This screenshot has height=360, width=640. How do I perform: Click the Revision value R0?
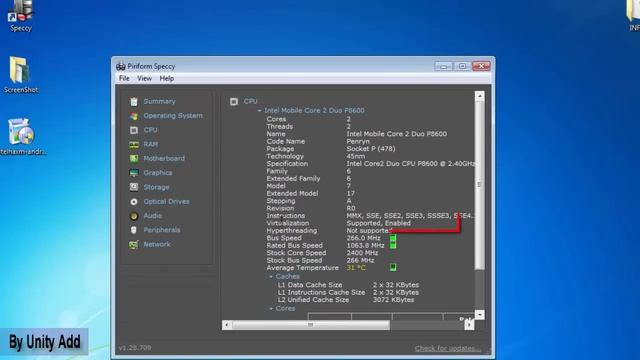(x=351, y=209)
